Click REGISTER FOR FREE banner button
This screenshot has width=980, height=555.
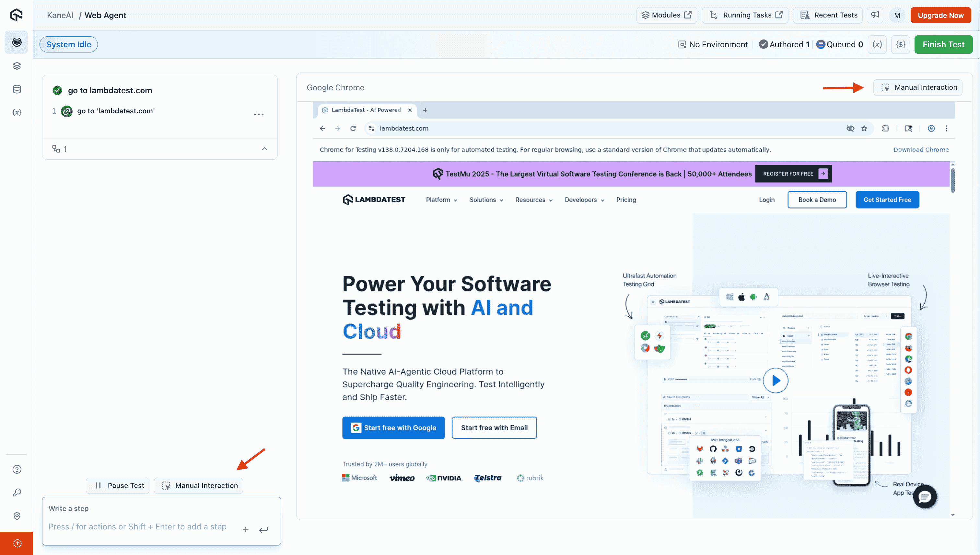point(793,174)
